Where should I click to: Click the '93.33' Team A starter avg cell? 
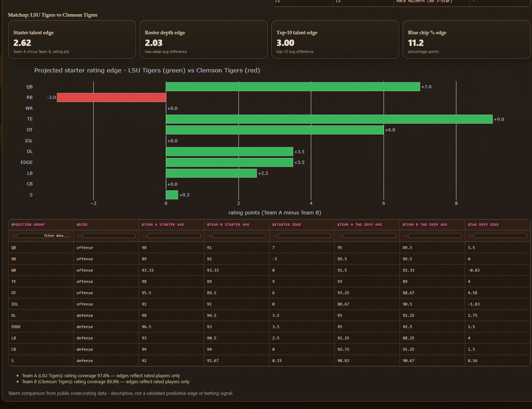[x=171, y=270]
